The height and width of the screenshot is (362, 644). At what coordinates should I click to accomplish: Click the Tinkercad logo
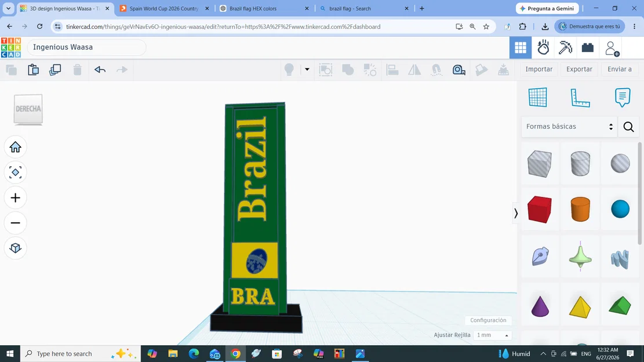(11, 47)
